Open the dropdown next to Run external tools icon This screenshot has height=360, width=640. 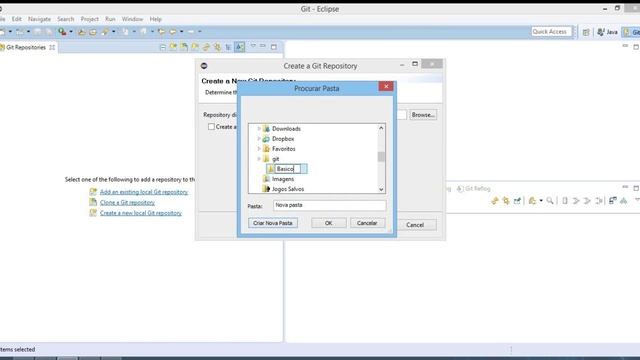coord(71,31)
